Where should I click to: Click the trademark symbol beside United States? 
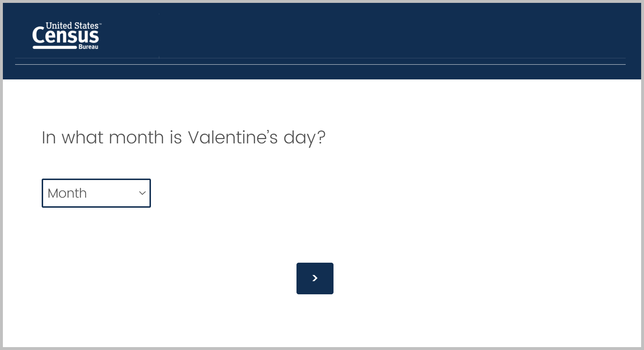click(x=101, y=24)
